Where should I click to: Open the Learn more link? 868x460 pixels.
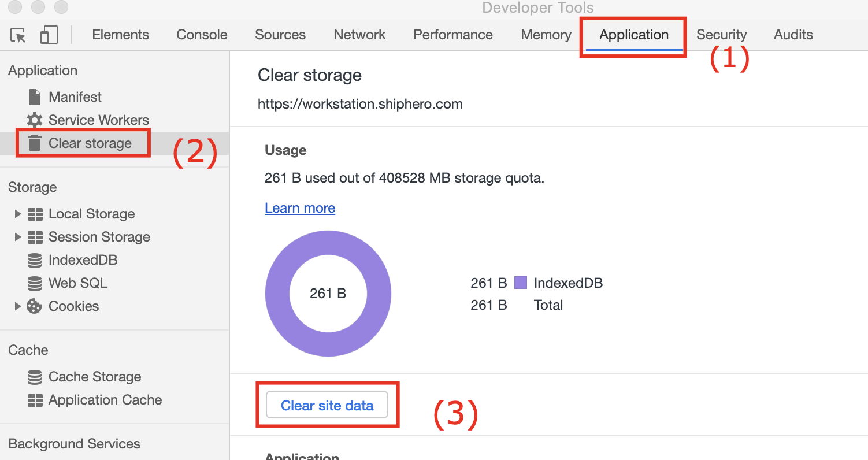point(299,208)
